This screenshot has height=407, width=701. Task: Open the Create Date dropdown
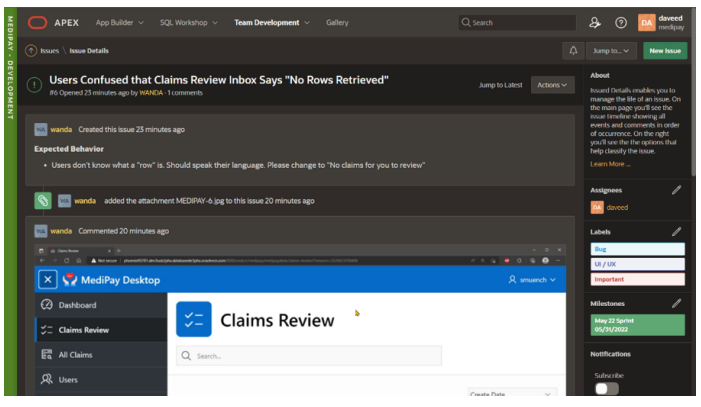click(x=512, y=393)
